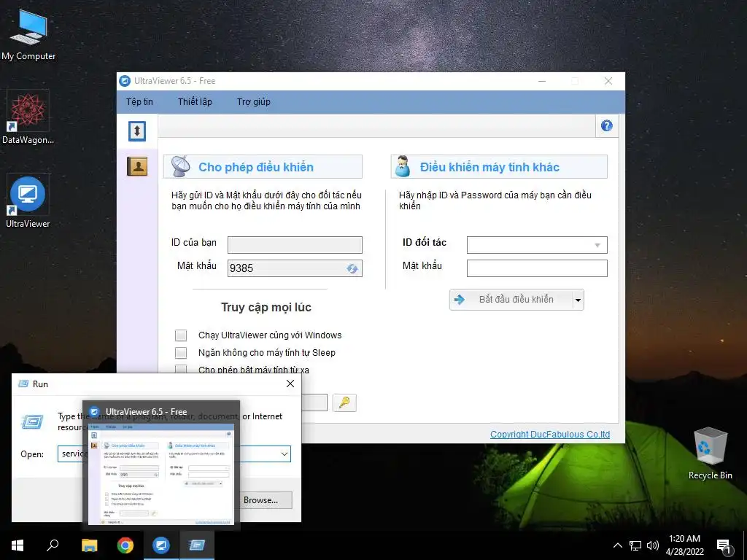Expand the Bắt đầu điều khiển options arrow
747x560 pixels.
pos(578,300)
